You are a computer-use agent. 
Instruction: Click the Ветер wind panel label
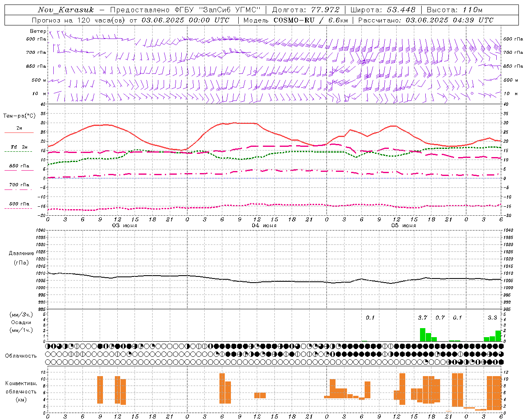38,31
